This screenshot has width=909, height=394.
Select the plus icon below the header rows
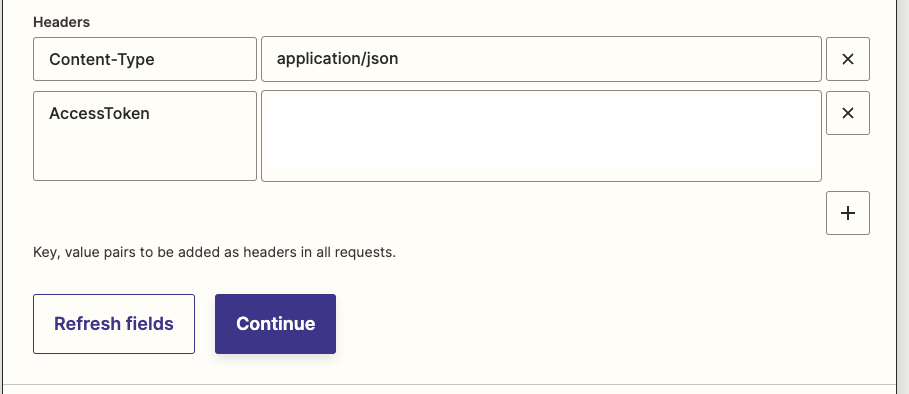click(x=848, y=213)
